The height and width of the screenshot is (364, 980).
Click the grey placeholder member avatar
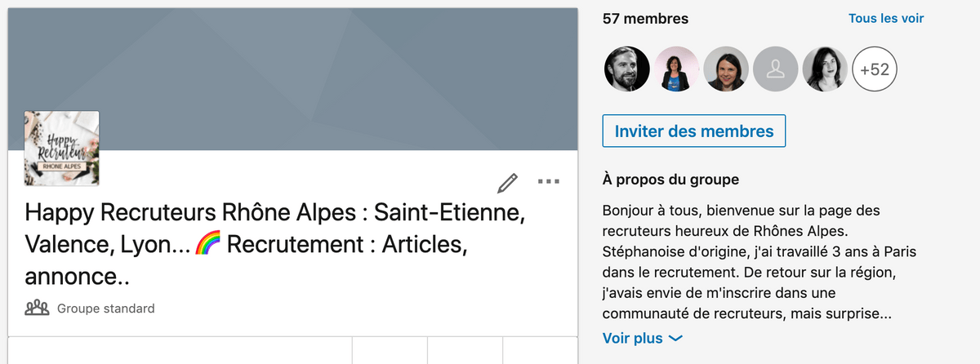tap(776, 69)
